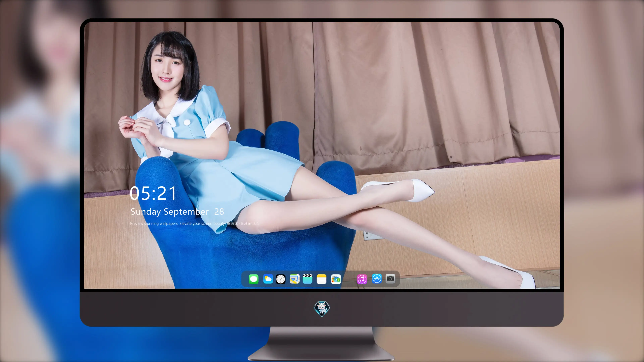The height and width of the screenshot is (362, 644).
Task: Launch the Weather app from the dock
Action: click(x=268, y=279)
